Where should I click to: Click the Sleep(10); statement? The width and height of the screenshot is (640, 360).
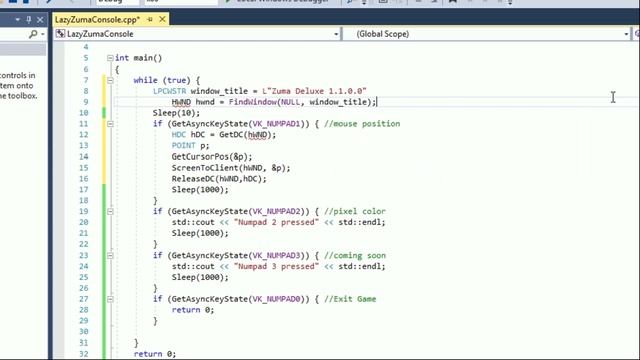(x=177, y=113)
